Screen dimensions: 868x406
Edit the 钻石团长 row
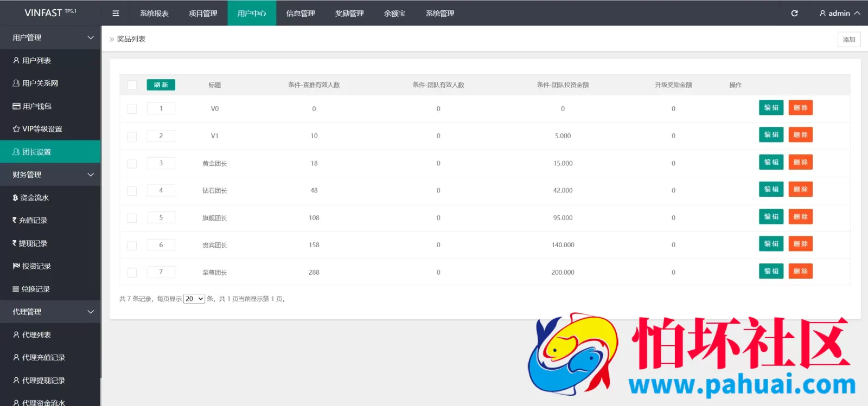tap(771, 189)
